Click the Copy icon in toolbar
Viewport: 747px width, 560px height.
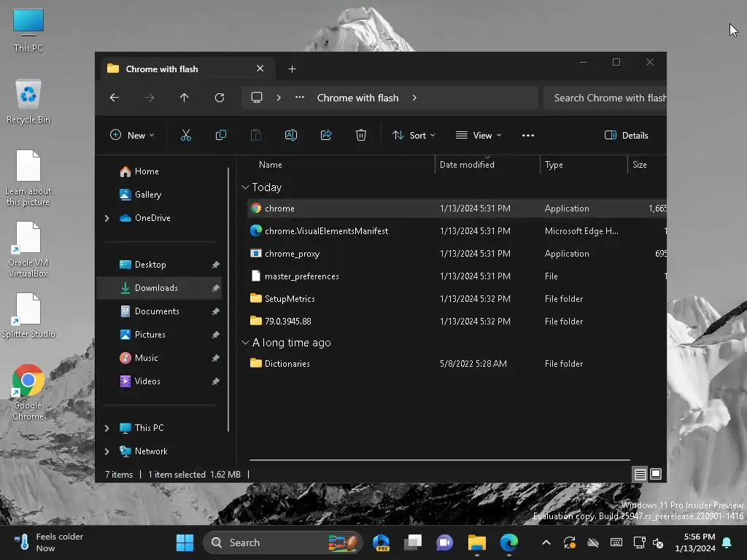[220, 135]
